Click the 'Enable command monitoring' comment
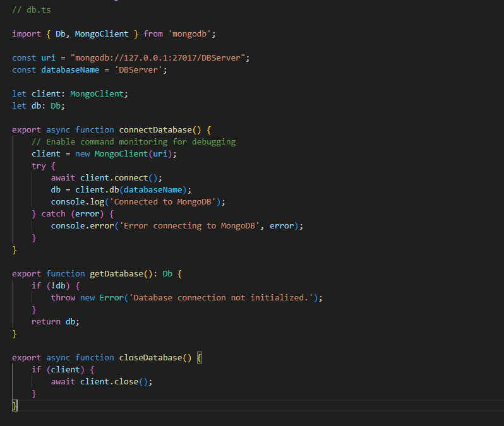This screenshot has height=426, width=504. tap(133, 142)
